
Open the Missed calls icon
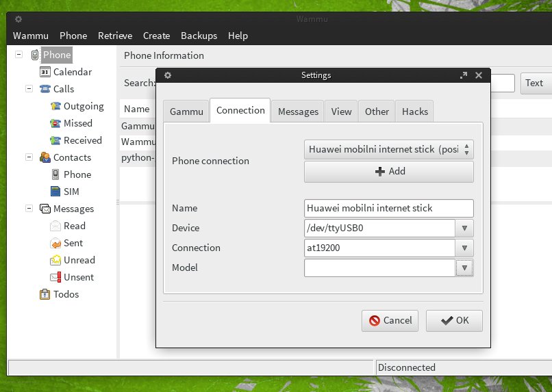click(x=55, y=123)
